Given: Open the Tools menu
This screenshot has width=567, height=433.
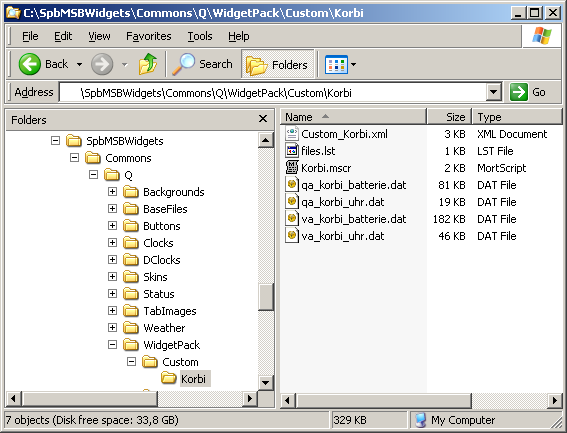Looking at the screenshot, I should coord(200,36).
